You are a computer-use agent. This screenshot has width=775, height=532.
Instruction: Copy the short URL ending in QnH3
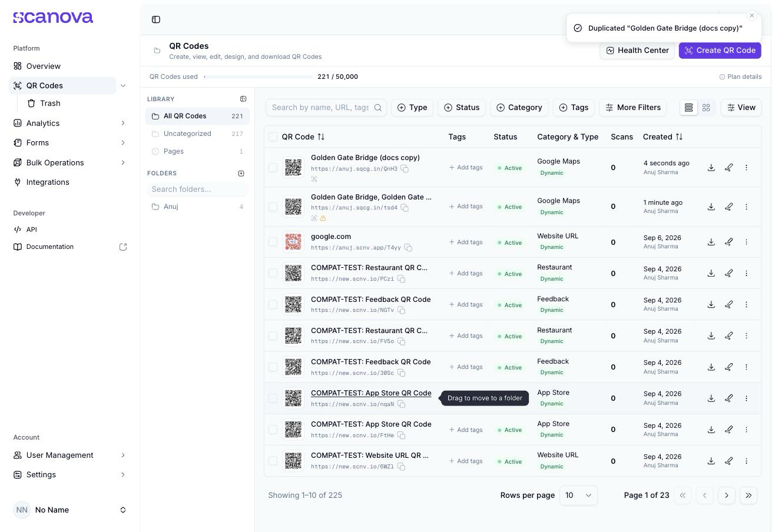[x=405, y=169]
